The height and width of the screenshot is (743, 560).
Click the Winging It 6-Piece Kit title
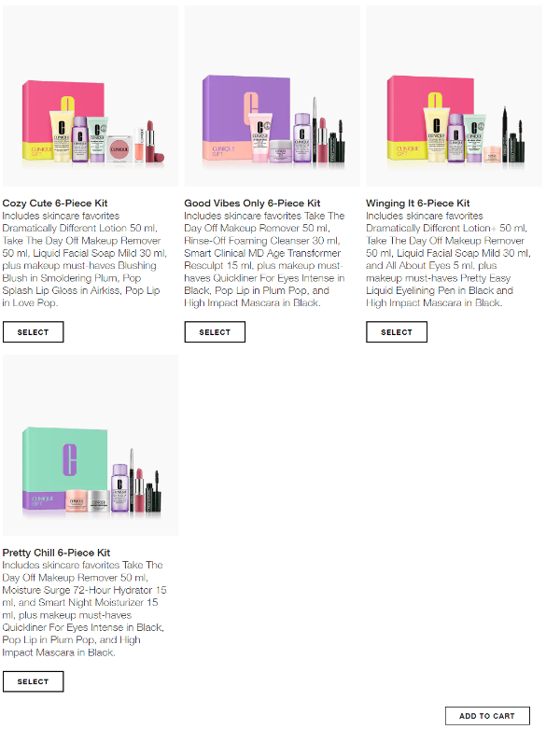pyautogui.click(x=417, y=203)
